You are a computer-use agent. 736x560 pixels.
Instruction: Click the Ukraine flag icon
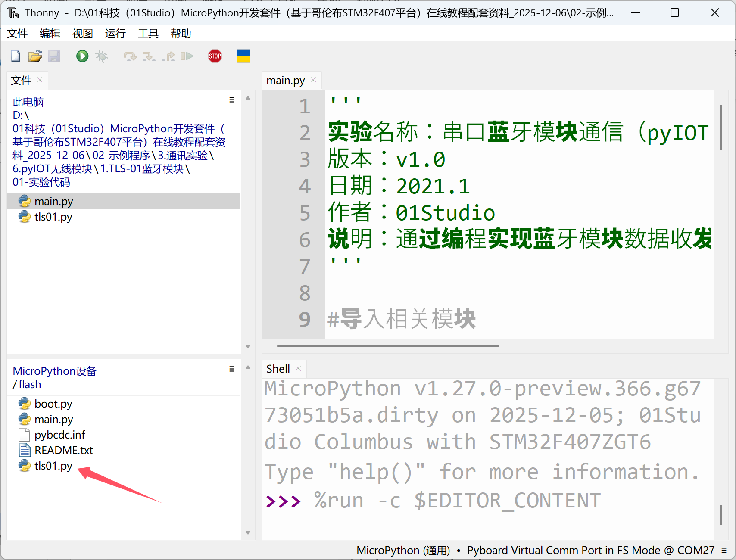[x=243, y=56]
